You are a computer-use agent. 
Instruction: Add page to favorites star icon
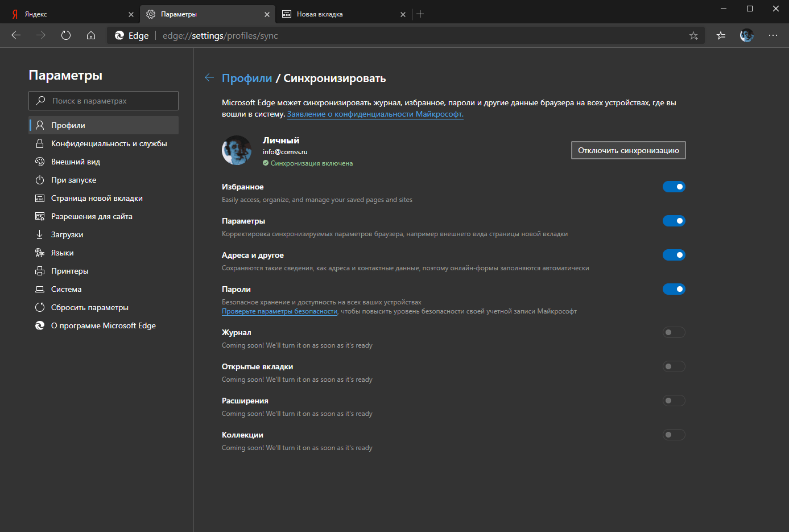(x=693, y=35)
